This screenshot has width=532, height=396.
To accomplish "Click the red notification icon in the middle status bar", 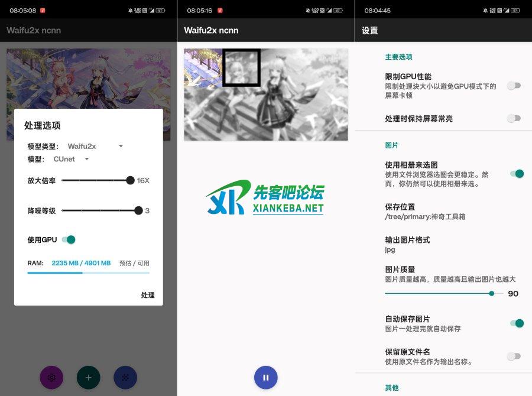I will (220, 11).
